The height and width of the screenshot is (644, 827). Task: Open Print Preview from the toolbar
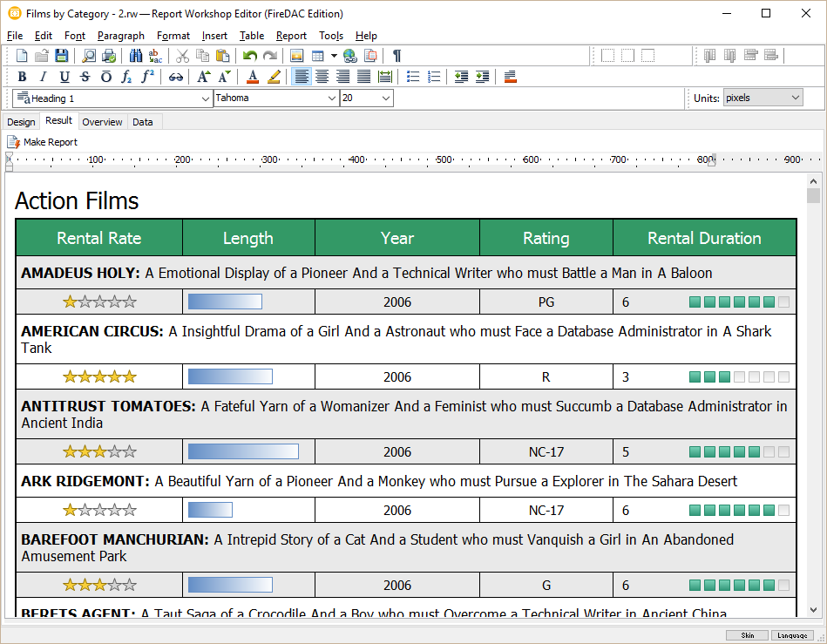[88, 56]
